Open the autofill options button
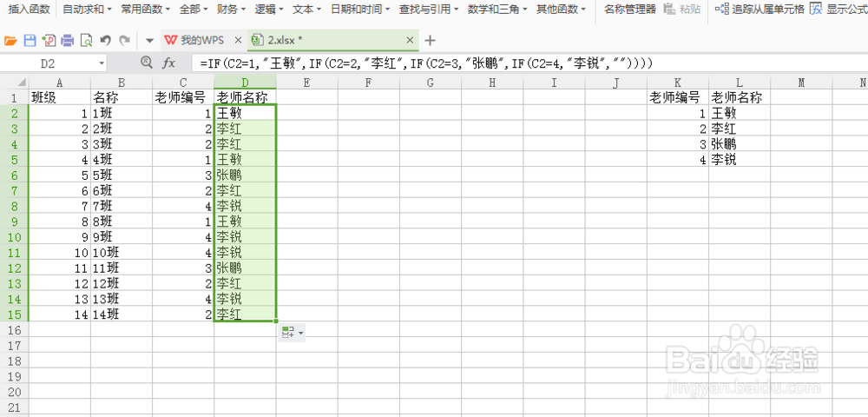This screenshot has width=868, height=417. click(x=293, y=332)
